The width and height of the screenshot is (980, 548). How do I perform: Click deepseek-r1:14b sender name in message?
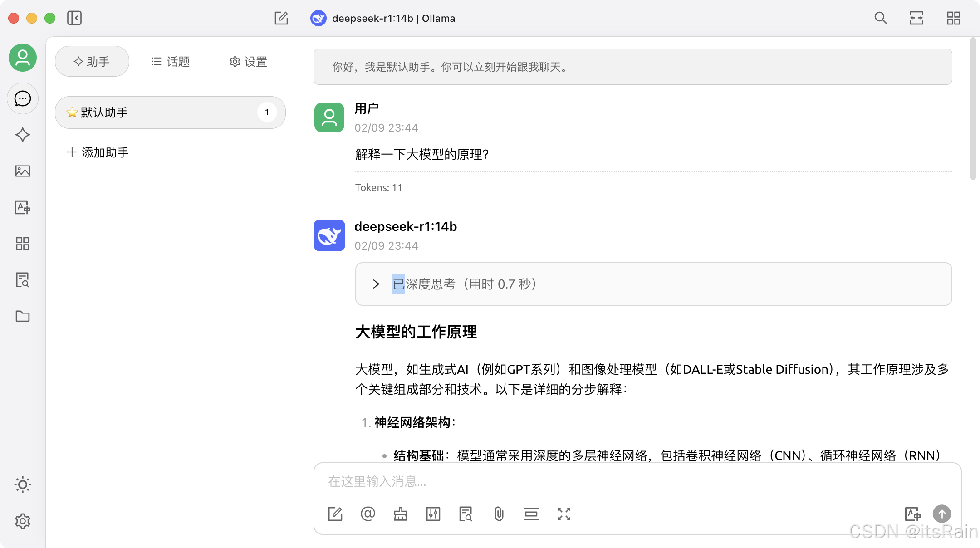tap(406, 226)
